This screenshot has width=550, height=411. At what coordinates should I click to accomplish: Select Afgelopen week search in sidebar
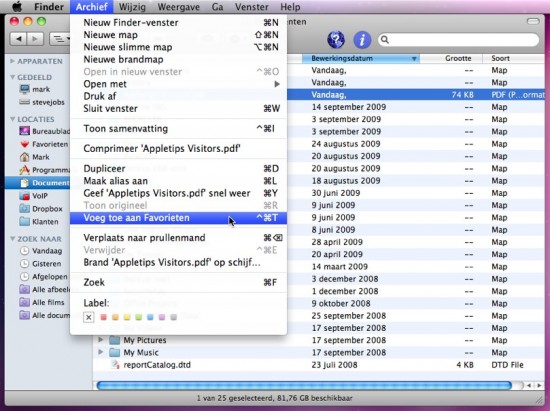[43, 277]
